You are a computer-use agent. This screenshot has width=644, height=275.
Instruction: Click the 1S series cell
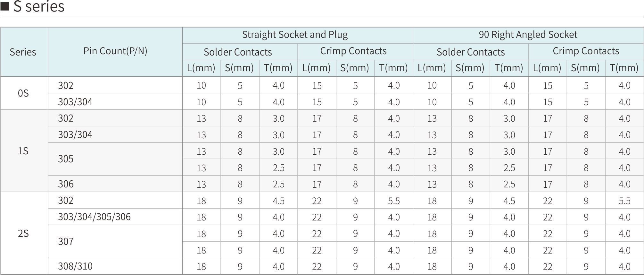pos(23,151)
